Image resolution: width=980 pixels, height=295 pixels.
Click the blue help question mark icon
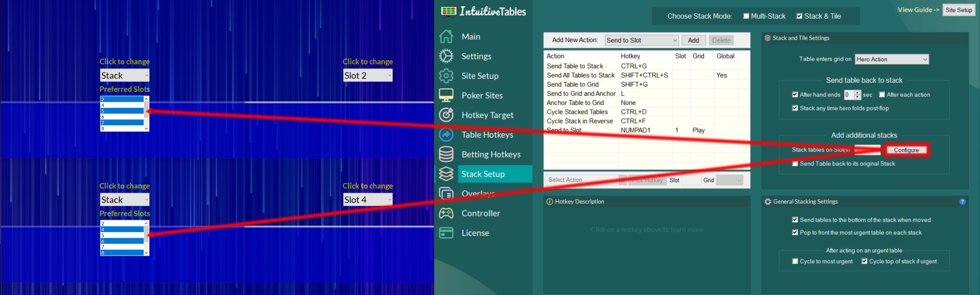[x=963, y=202]
